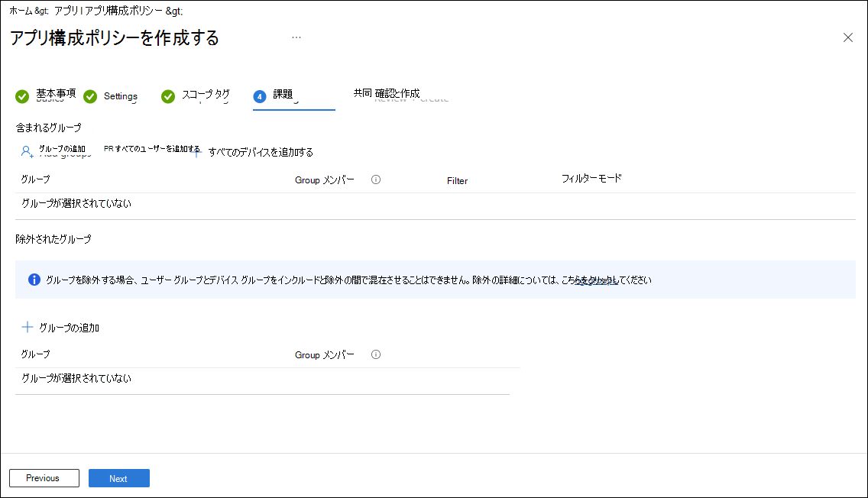
Task: Click the アプリ | アプリ構成ポリシー breadcrumb
Action: (108, 11)
